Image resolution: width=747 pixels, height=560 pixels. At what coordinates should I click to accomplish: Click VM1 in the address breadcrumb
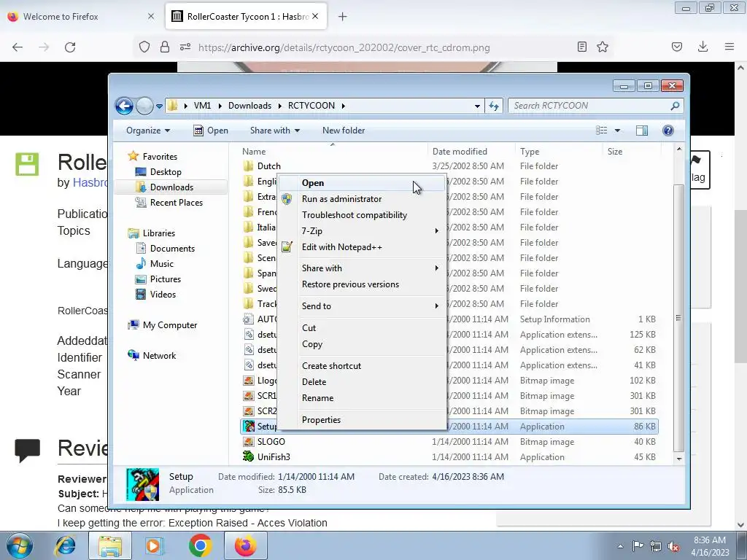click(x=202, y=106)
